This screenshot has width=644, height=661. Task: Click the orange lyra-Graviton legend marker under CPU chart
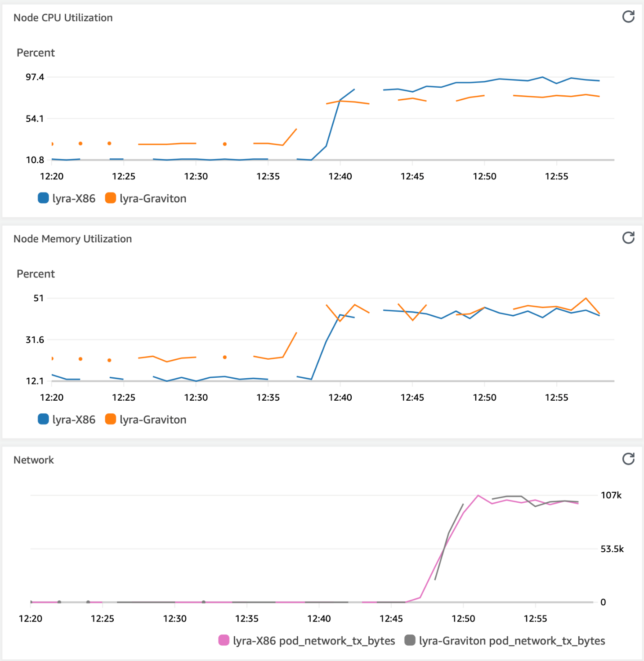tap(111, 198)
